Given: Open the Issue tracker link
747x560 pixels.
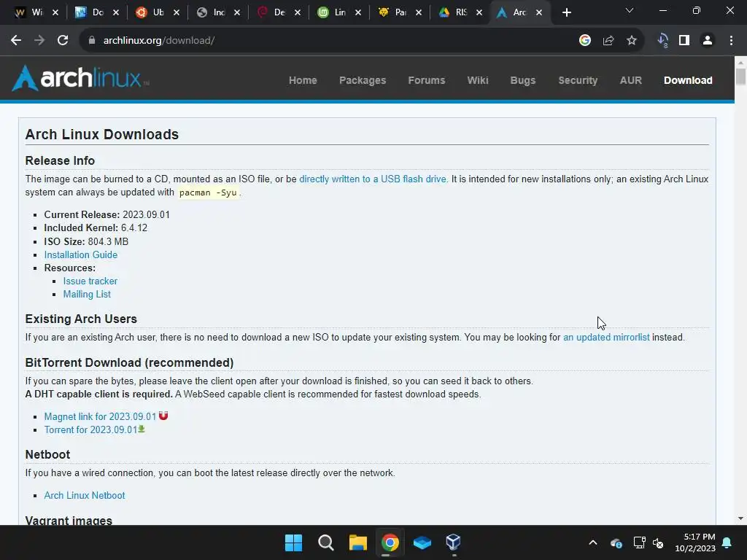Looking at the screenshot, I should click(90, 281).
